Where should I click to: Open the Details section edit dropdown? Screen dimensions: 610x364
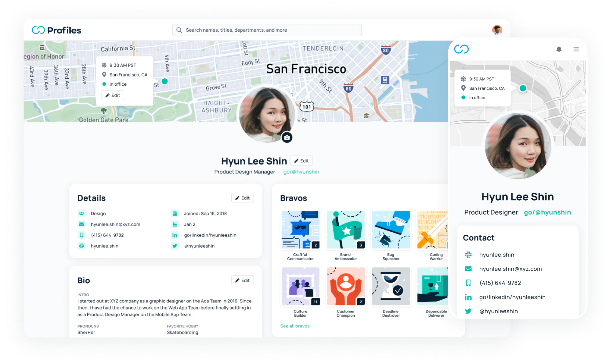click(x=242, y=198)
